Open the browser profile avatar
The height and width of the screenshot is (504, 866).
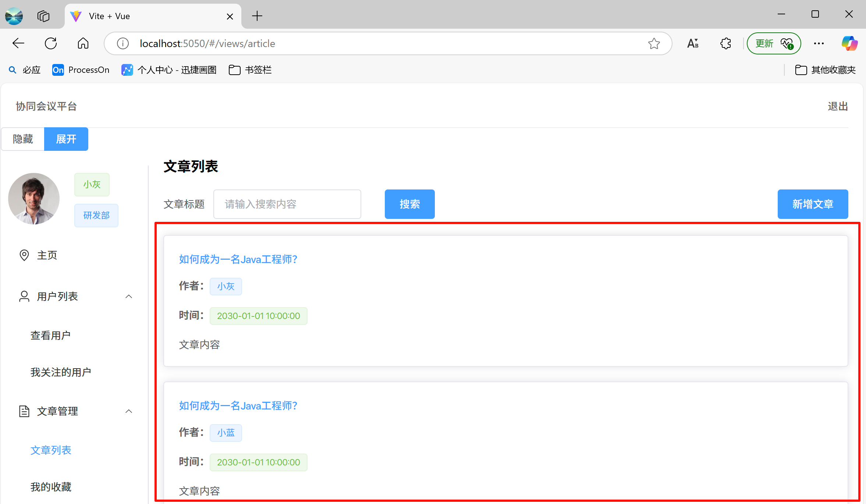pos(14,16)
